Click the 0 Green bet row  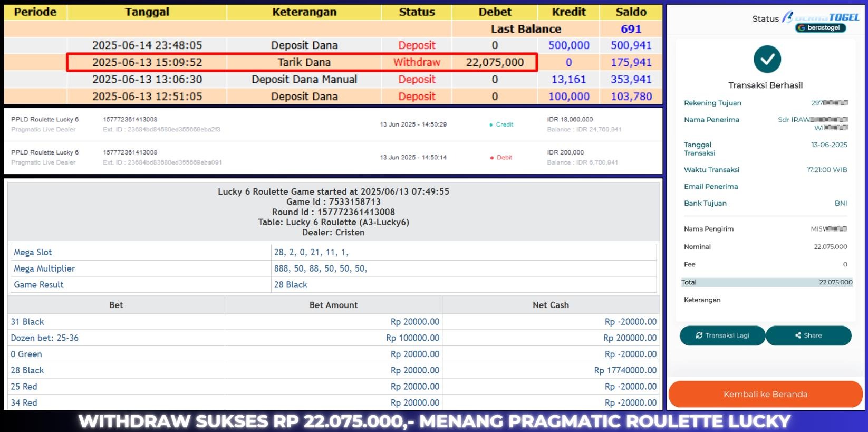click(x=333, y=354)
